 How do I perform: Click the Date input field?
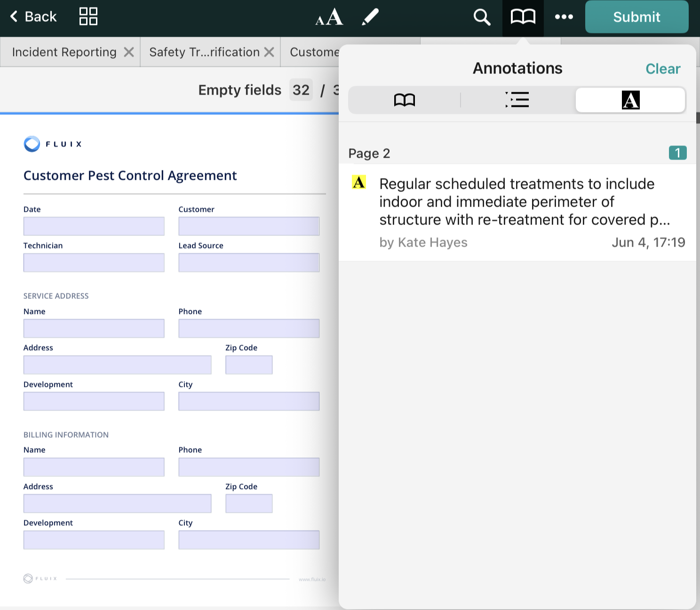click(94, 226)
